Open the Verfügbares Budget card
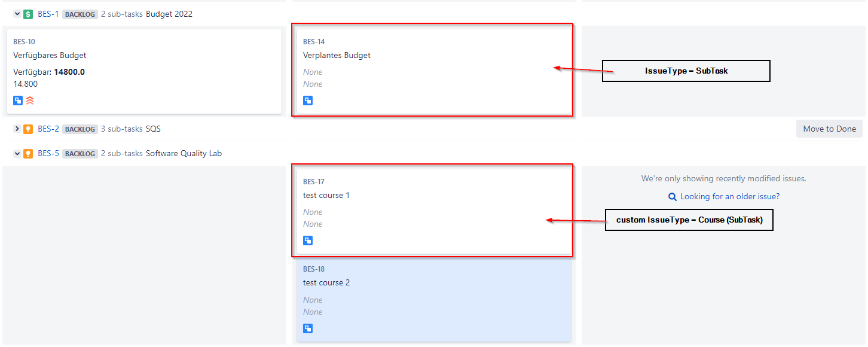Viewport: 868px width, 347px height. [144, 71]
